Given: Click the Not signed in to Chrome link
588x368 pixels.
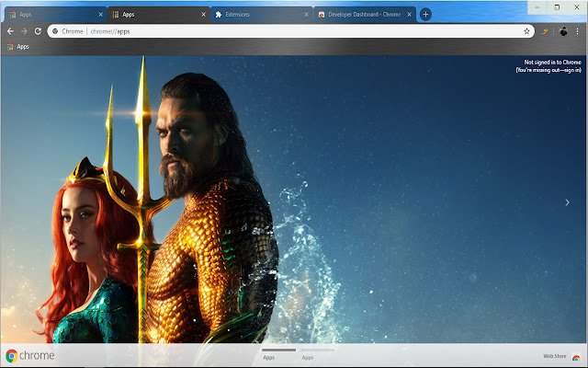Looking at the screenshot, I should click(548, 66).
